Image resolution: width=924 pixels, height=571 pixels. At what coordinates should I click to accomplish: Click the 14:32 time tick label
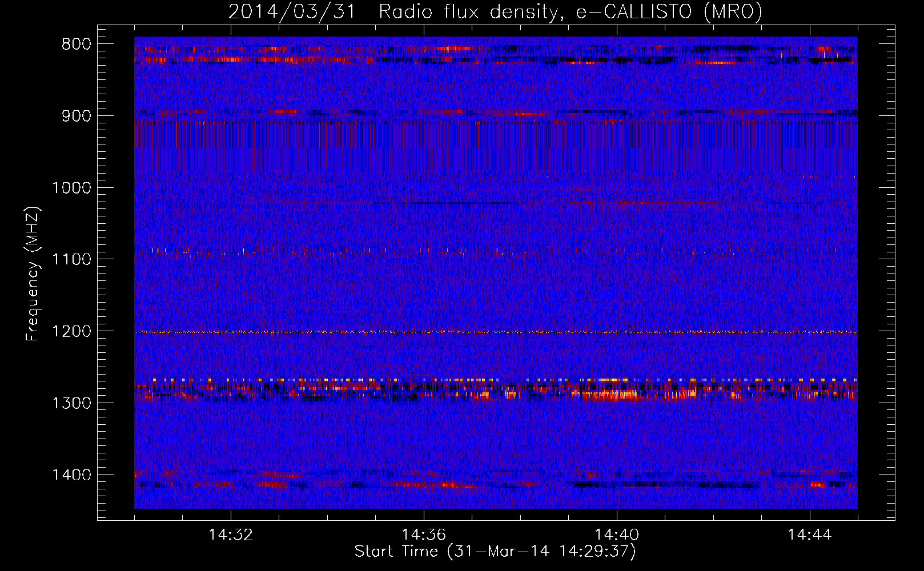click(231, 535)
